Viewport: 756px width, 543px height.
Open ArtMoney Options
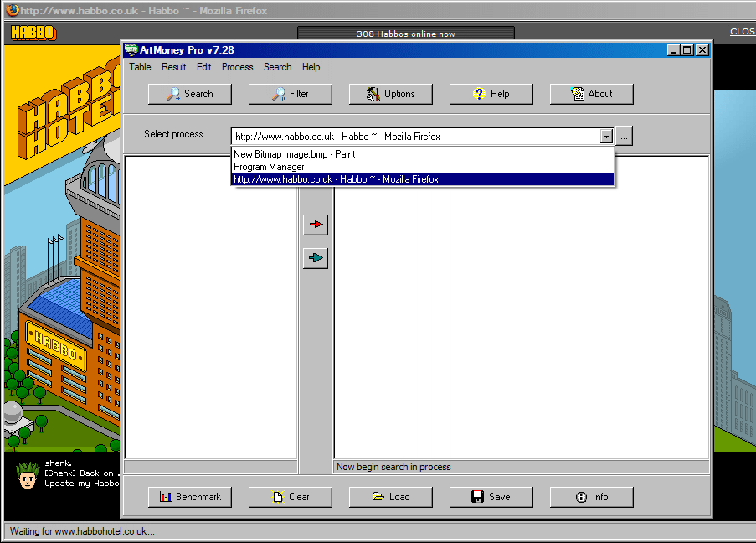coord(390,94)
